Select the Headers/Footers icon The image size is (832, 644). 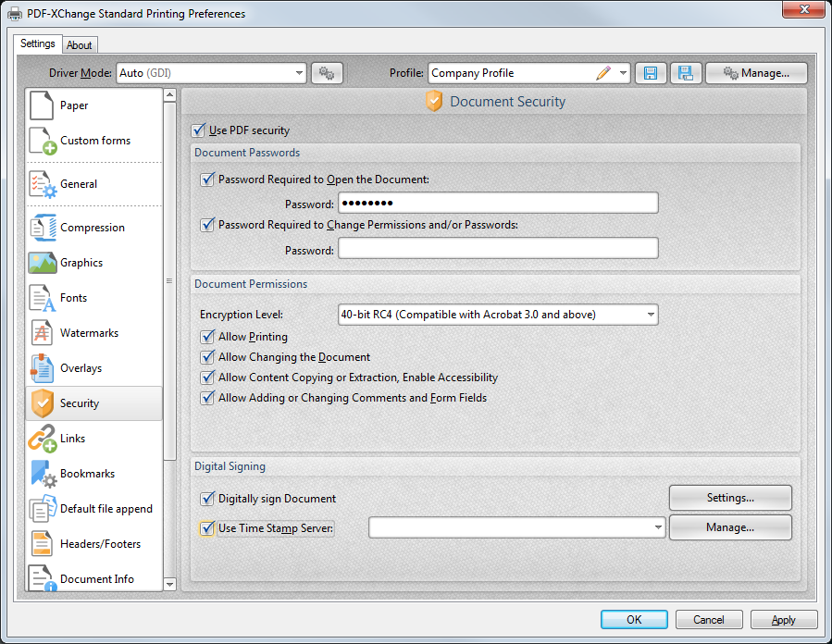42,544
